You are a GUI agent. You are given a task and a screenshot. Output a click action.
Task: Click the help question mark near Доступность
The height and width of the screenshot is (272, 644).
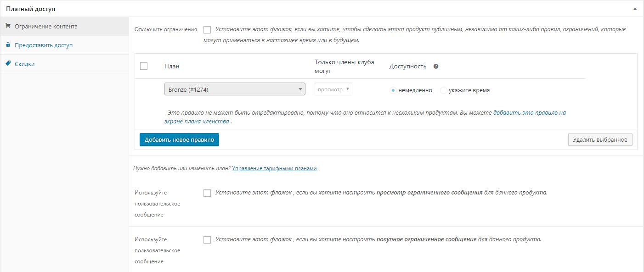tap(436, 66)
